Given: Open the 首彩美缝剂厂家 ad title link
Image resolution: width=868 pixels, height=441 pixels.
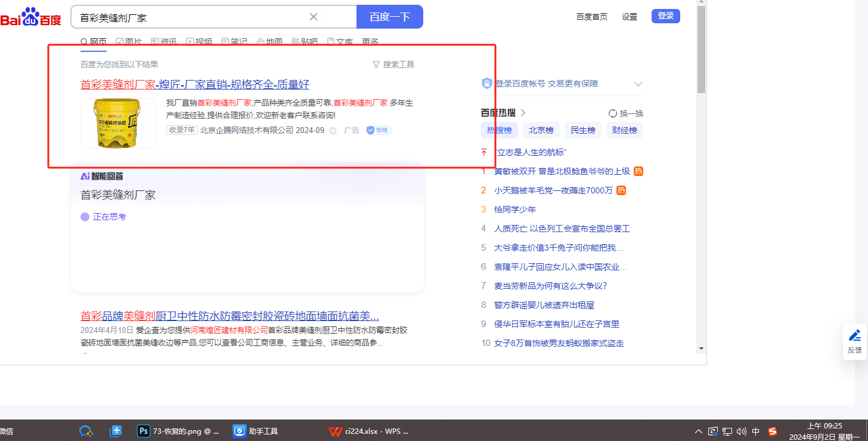Looking at the screenshot, I should 194,84.
